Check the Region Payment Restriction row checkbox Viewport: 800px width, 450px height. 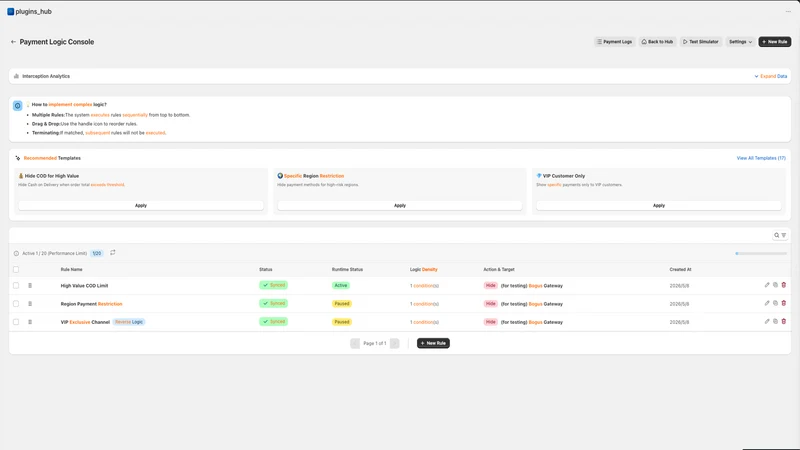[16, 304]
